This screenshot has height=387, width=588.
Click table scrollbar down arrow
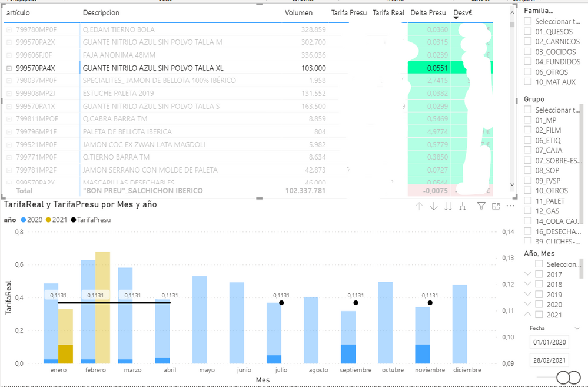(x=512, y=185)
